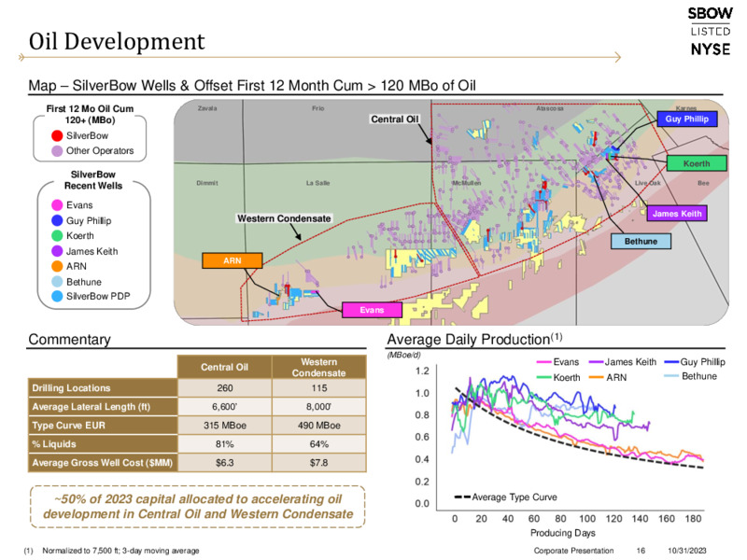
Task: Click Evans entry in the chart legend
Action: click(x=557, y=362)
